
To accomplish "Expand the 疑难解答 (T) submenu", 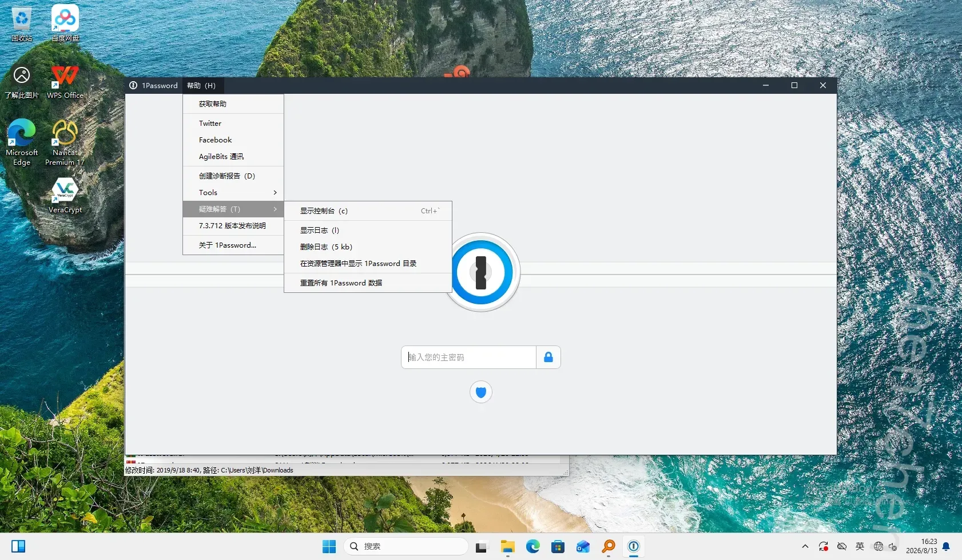I will [233, 209].
